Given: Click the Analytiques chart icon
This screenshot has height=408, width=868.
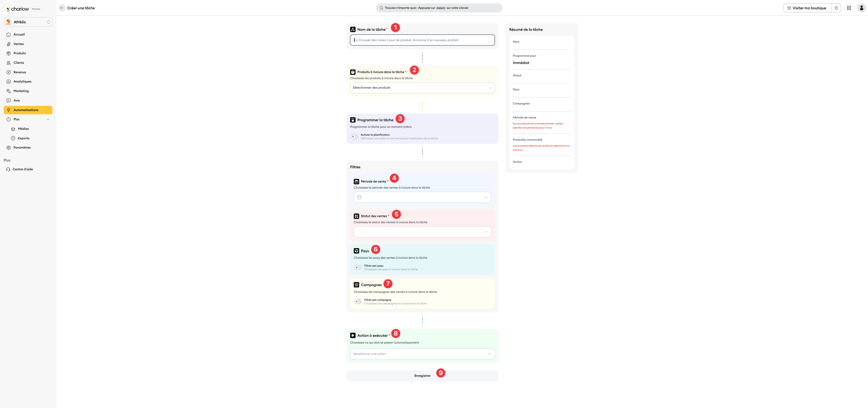Looking at the screenshot, I should [9, 82].
